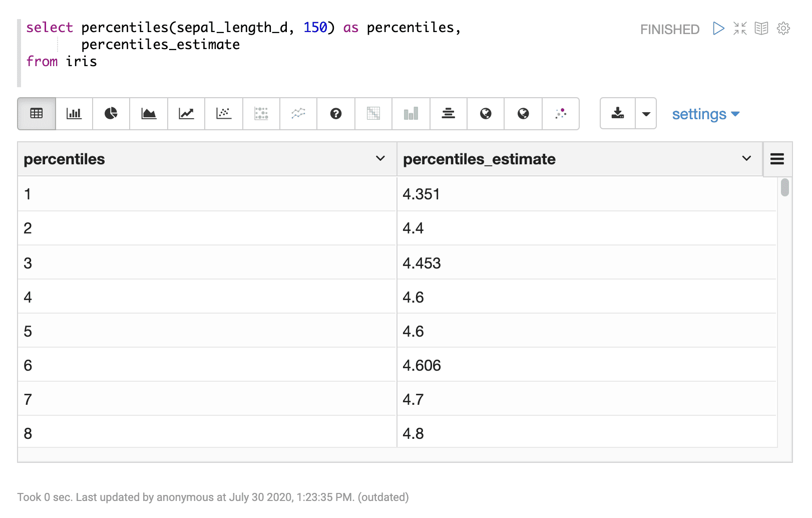Viewport: 812px width, 518px height.
Task: Open the table options hamburger menu
Action: pyautogui.click(x=777, y=159)
